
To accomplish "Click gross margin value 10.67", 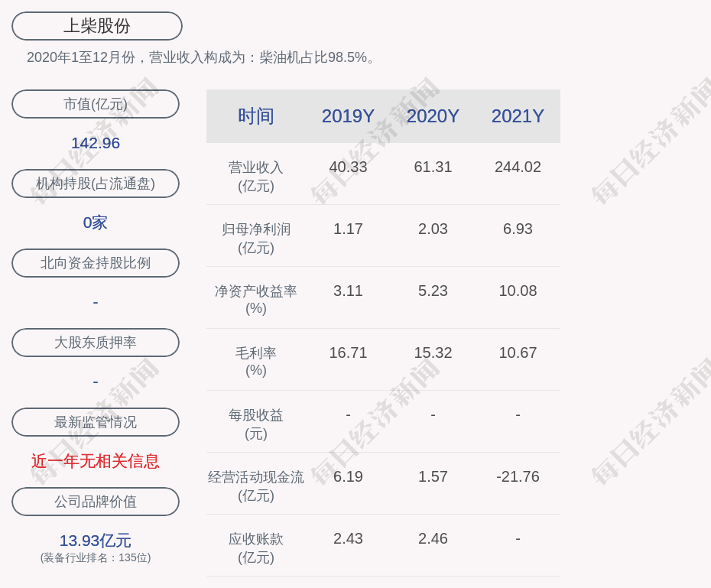I will click(518, 352).
